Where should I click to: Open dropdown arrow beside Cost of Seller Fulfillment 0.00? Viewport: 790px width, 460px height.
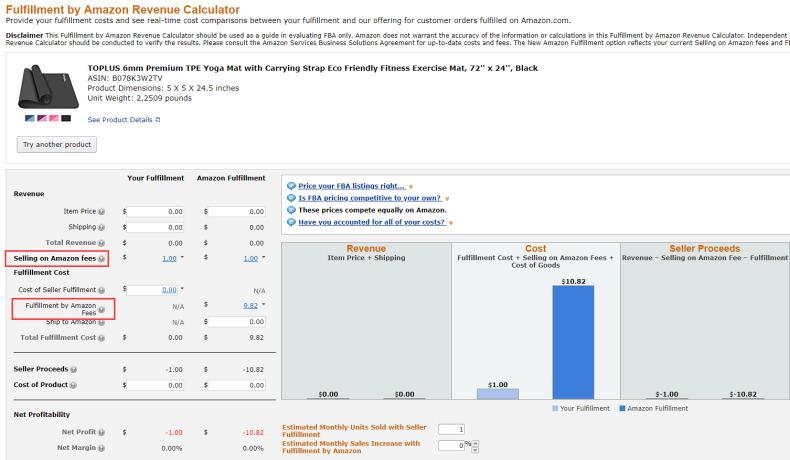coord(182,289)
